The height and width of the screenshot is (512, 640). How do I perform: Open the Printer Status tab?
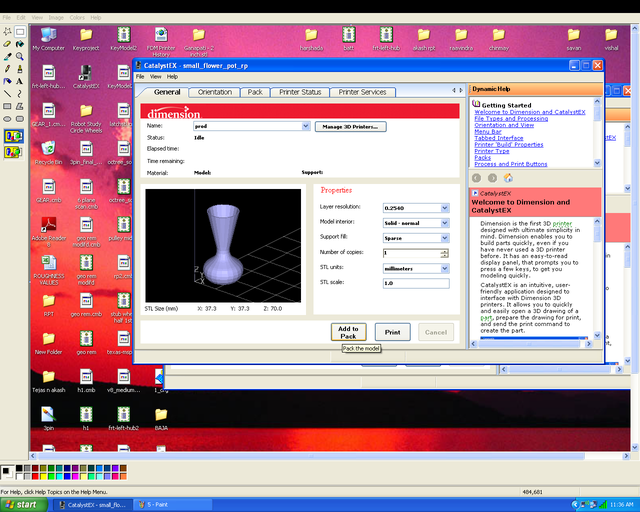coord(300,92)
